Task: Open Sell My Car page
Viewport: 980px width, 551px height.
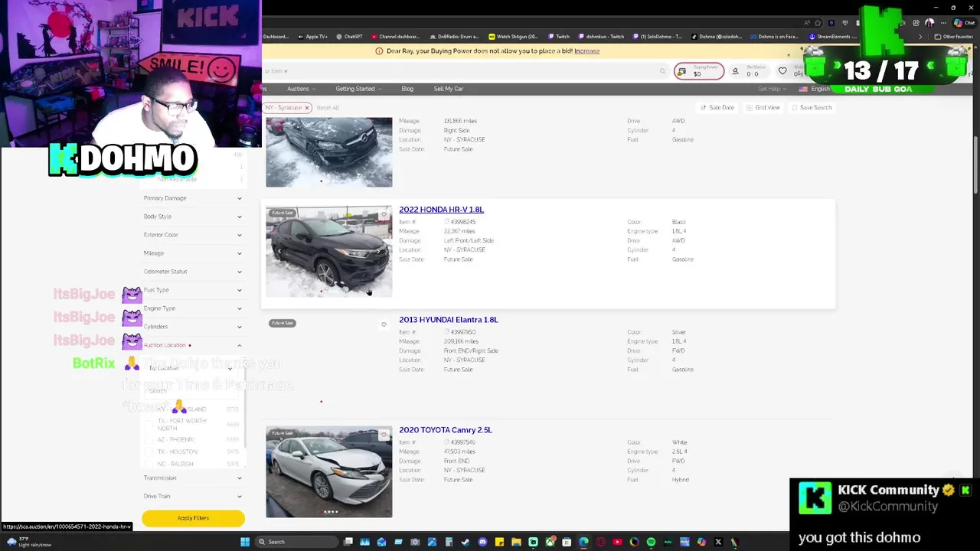Action: coord(449,89)
